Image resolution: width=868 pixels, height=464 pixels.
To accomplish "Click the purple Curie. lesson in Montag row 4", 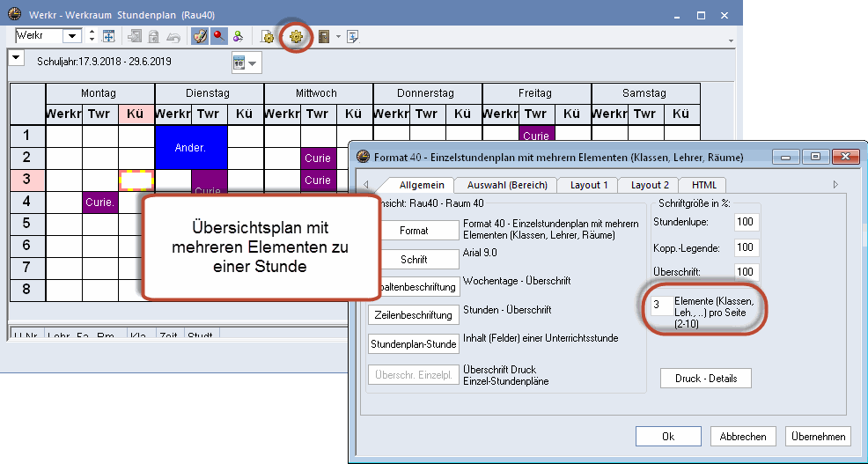I will click(99, 203).
